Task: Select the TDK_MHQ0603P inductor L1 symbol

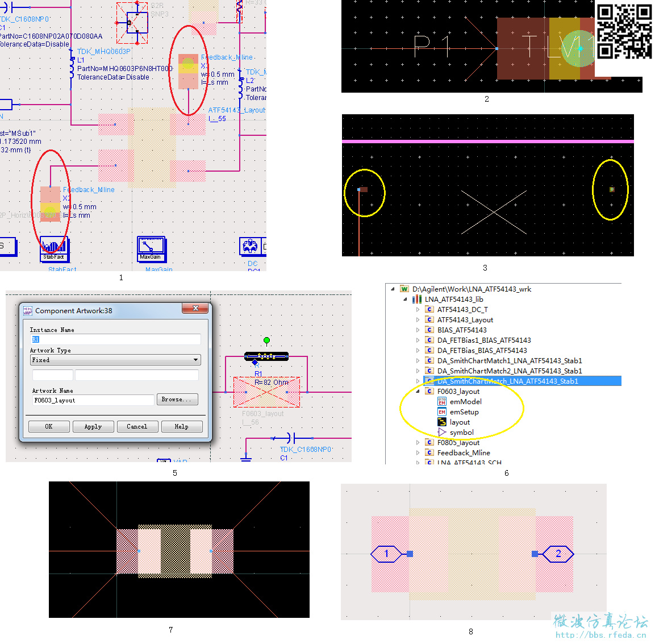Action: point(72,69)
